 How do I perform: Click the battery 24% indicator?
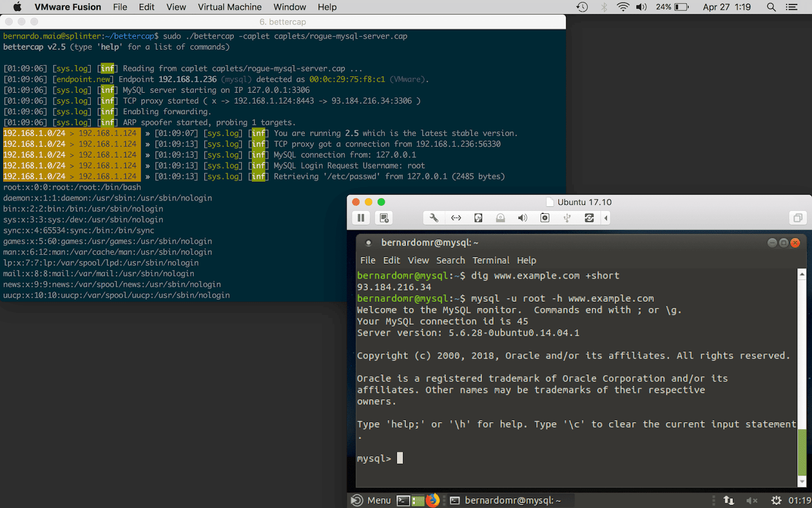[672, 7]
